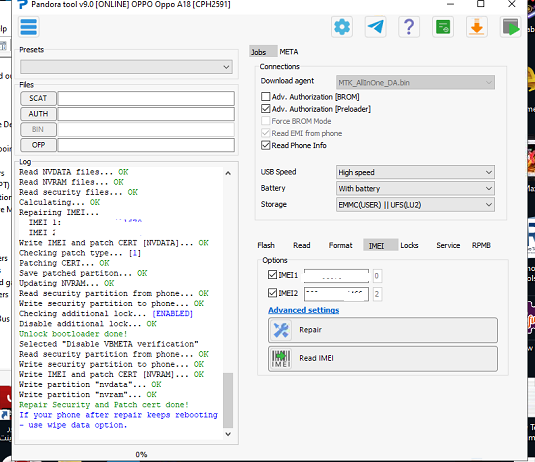
Task: Click the log scrollbar up arrow
Action: 228,173
